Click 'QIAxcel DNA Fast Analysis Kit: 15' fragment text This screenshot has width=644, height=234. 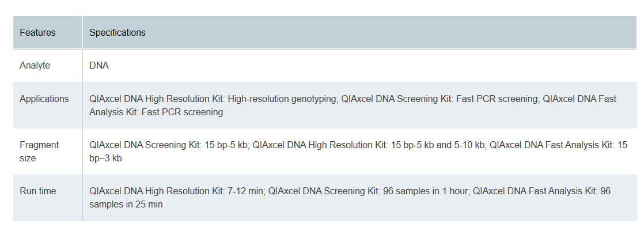tap(559, 145)
